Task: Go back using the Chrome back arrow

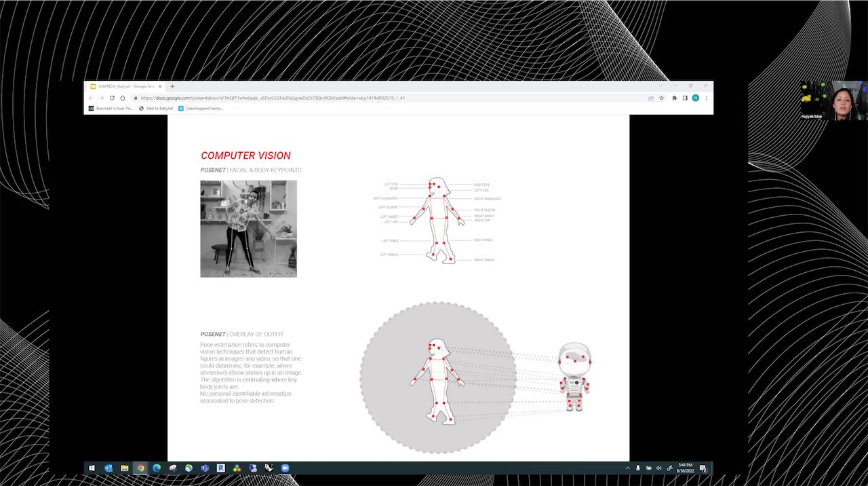Action: (92, 98)
